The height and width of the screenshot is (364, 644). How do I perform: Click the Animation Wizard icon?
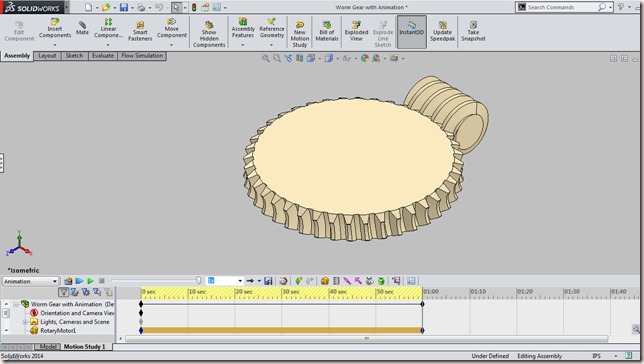tap(283, 281)
